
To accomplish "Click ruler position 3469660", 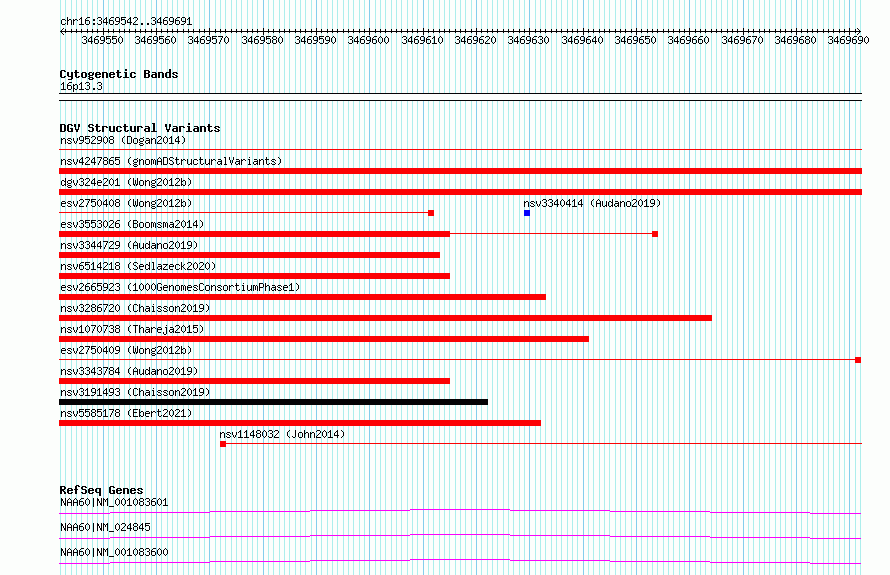I will click(689, 40).
